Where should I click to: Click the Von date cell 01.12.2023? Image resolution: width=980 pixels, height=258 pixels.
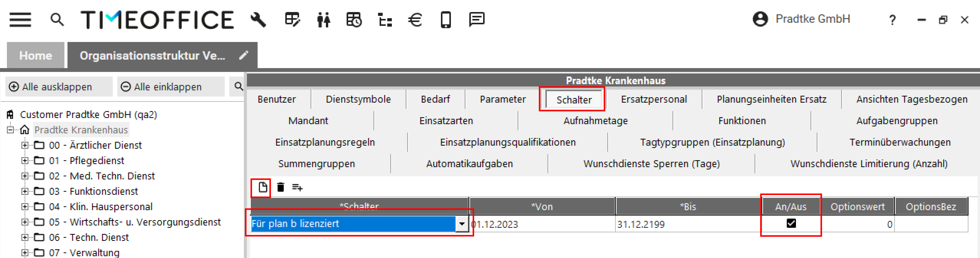point(542,224)
